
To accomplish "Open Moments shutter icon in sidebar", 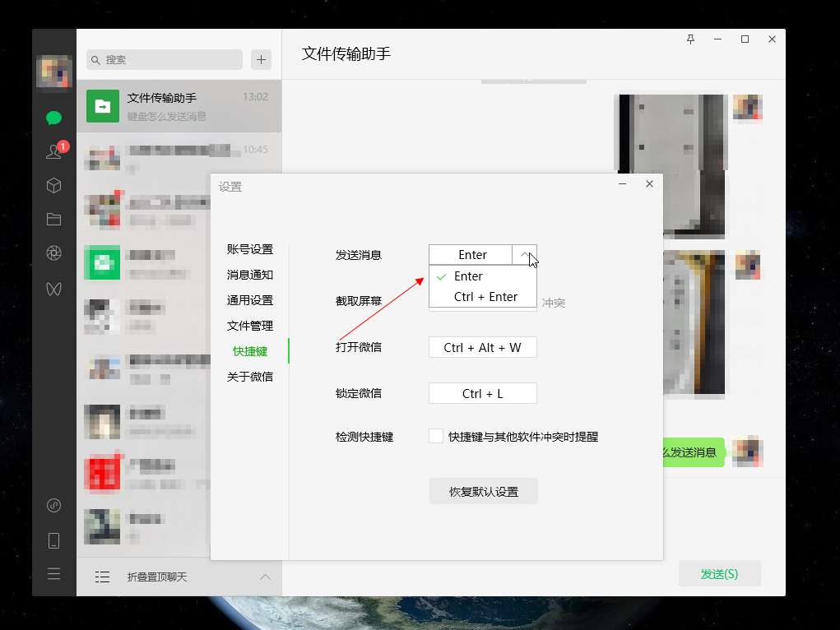I will pos(53,252).
